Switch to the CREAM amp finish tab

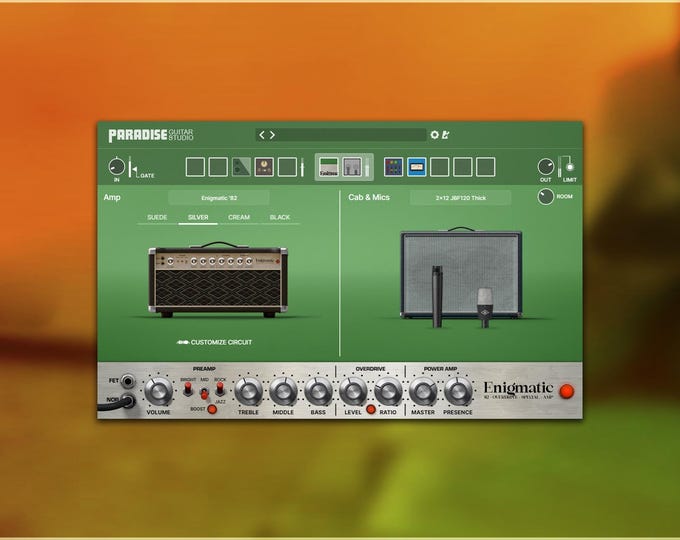pos(239,217)
